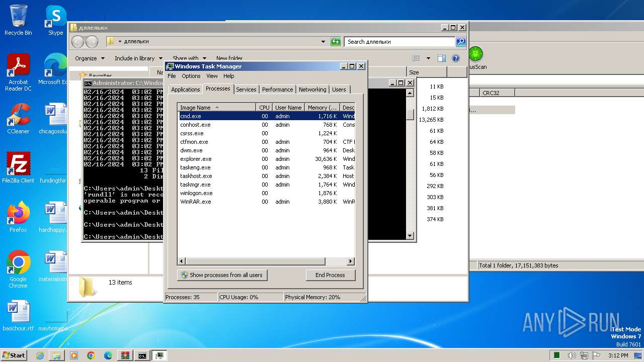Screen dimensions: 644x362
Task: Open View menu in Task Manager
Action: (212, 76)
